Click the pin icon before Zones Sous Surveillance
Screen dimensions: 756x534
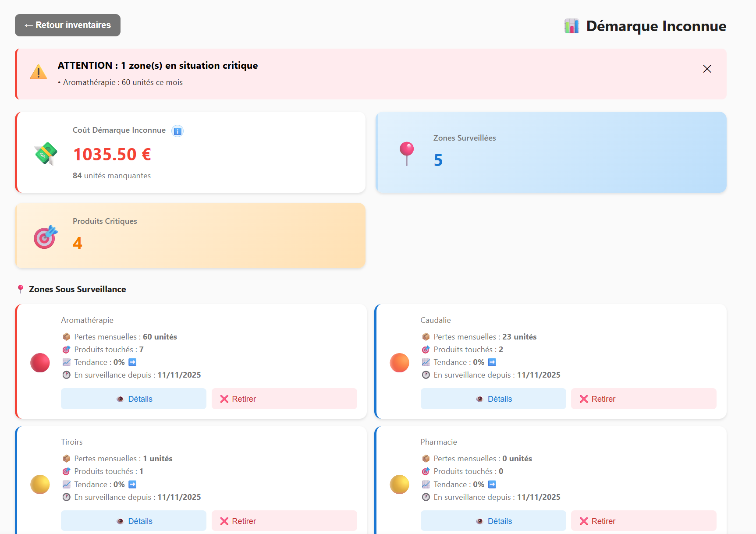pyautogui.click(x=20, y=289)
